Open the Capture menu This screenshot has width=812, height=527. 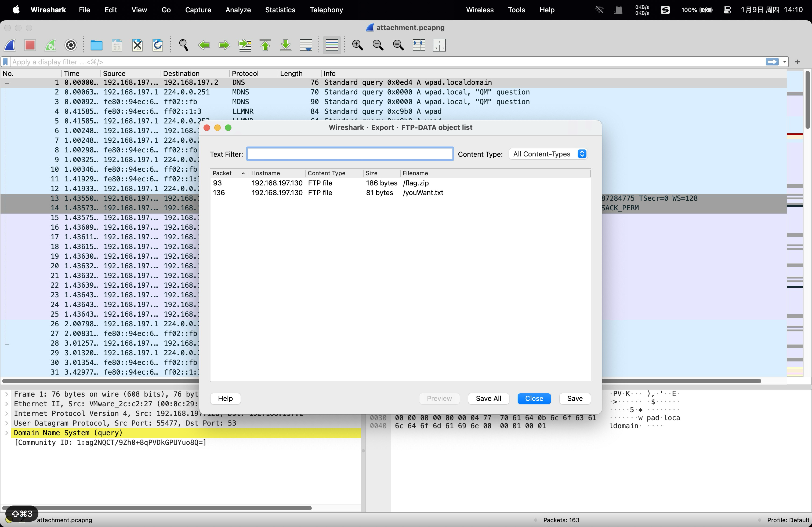[x=198, y=10]
